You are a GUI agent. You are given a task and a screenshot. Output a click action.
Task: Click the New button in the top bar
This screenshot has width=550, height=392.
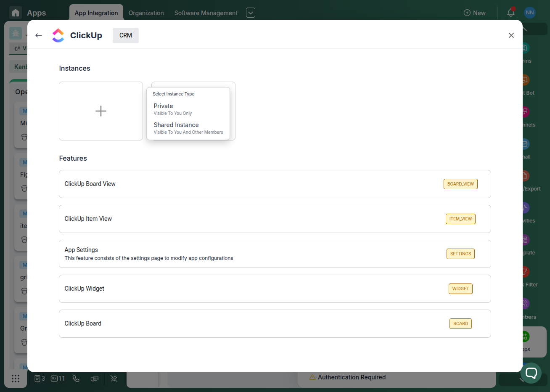point(474,13)
